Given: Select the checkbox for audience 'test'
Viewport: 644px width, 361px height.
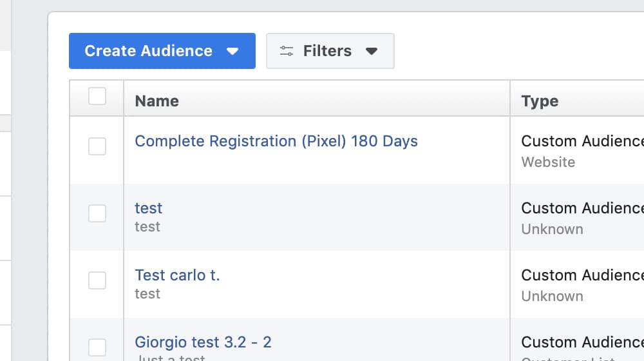Looking at the screenshot, I should pos(97,213).
